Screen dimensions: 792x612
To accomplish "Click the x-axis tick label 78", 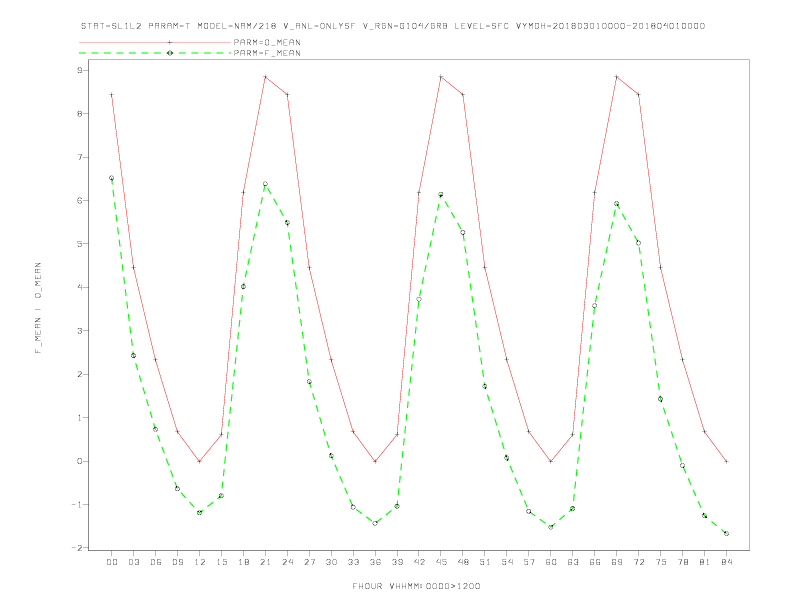I will (x=682, y=562).
